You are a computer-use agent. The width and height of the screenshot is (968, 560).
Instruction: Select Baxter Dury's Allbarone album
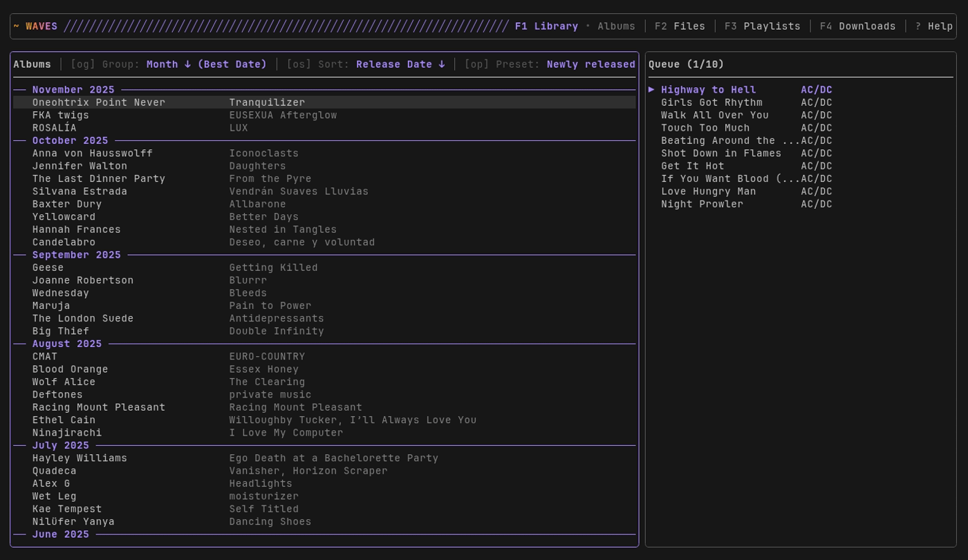[x=324, y=204]
